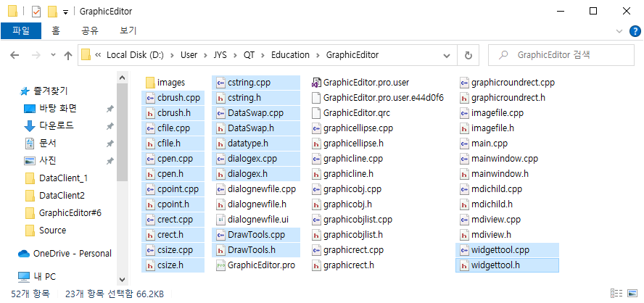Select the widgettool.cpp file icon

click(464, 250)
